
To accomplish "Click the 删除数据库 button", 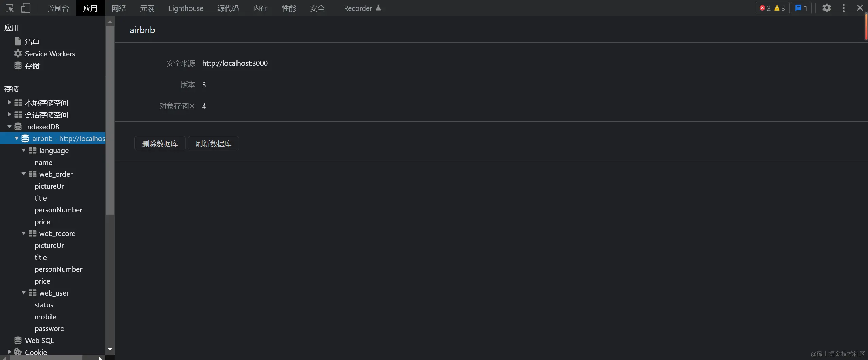I will (160, 144).
